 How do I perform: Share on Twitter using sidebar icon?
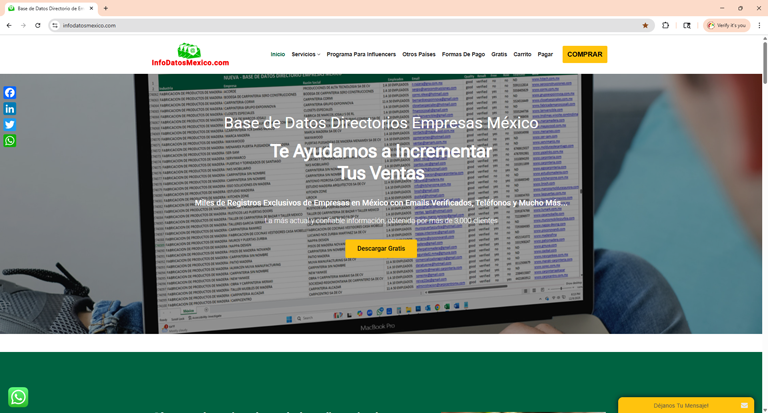[x=9, y=125]
